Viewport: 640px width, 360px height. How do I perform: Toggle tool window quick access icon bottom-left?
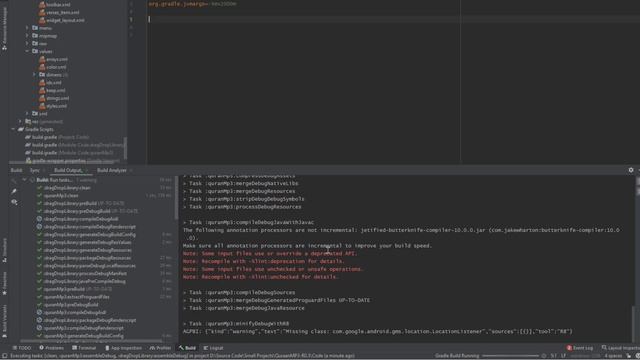[x=4, y=356]
